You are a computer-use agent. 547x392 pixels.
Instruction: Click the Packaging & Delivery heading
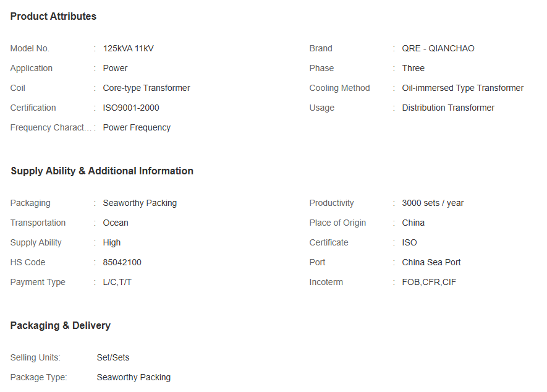pyautogui.click(x=61, y=326)
